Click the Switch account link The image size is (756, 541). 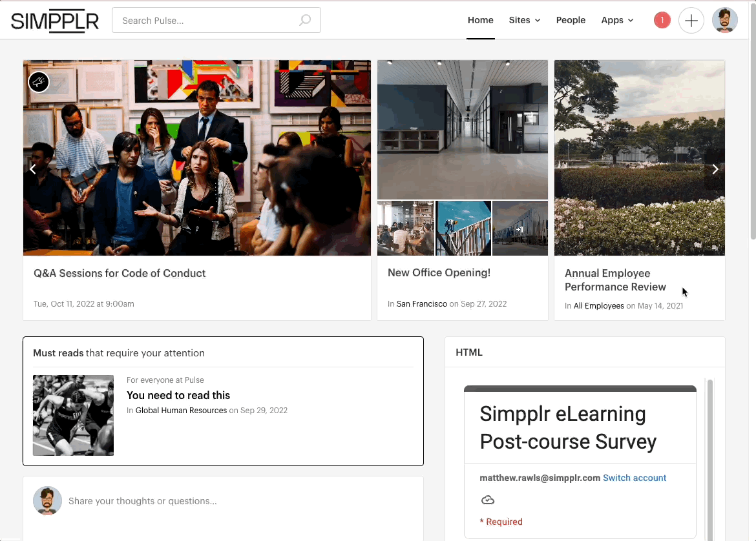pos(634,478)
